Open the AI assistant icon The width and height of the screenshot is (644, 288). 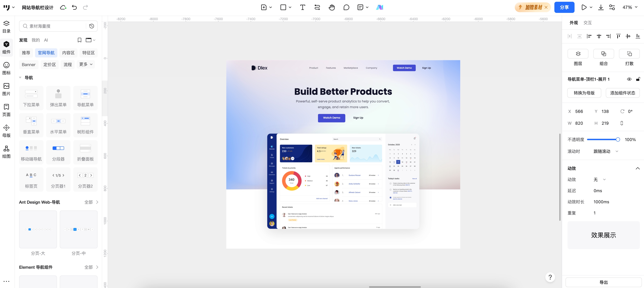[379, 7]
